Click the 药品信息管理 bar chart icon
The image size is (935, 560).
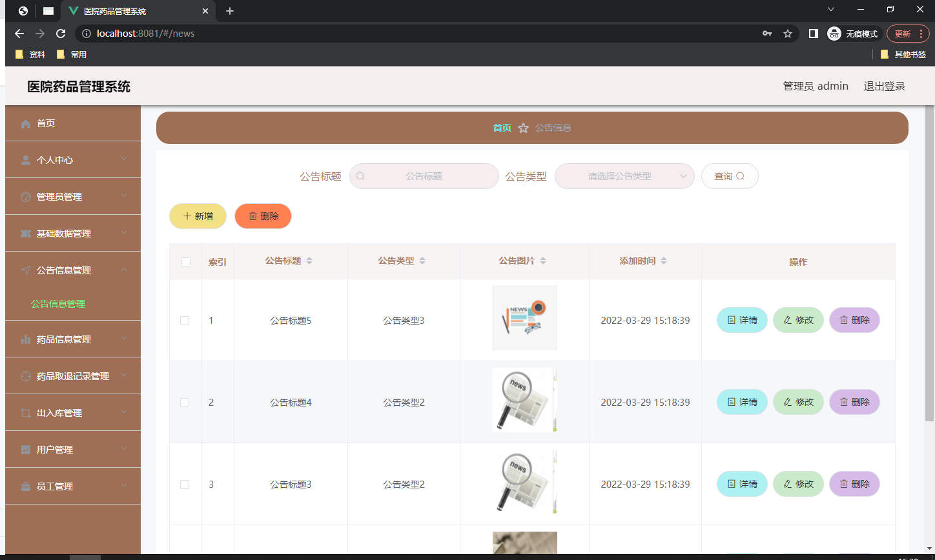[26, 339]
